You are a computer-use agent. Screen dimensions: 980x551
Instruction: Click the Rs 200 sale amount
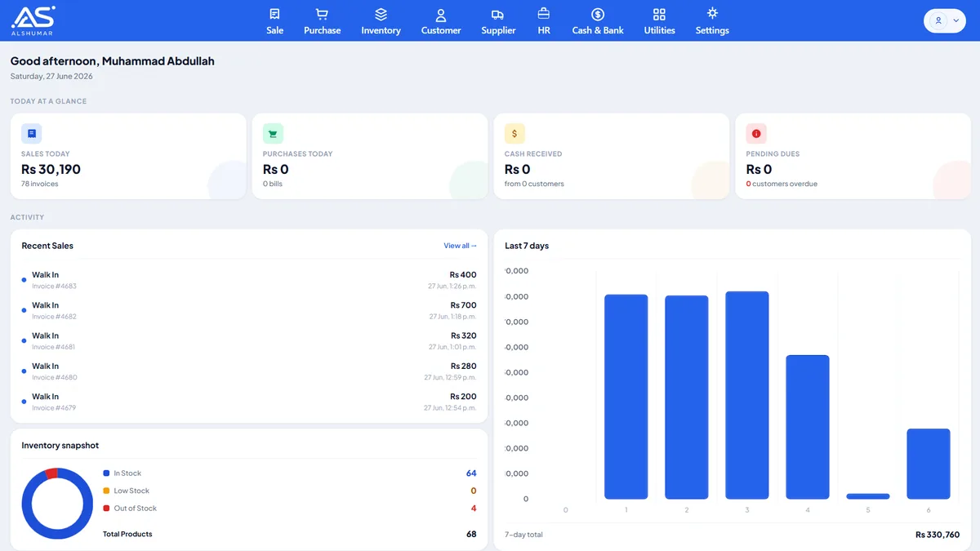(x=463, y=397)
